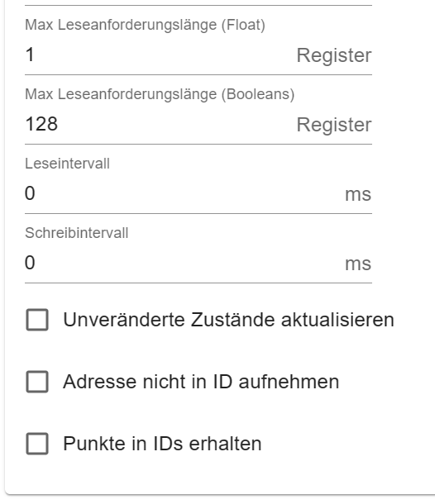Screen dimensions: 435x504
Task: Click the text Adresse nicht in ID aufnehmen
Action: [201, 382]
